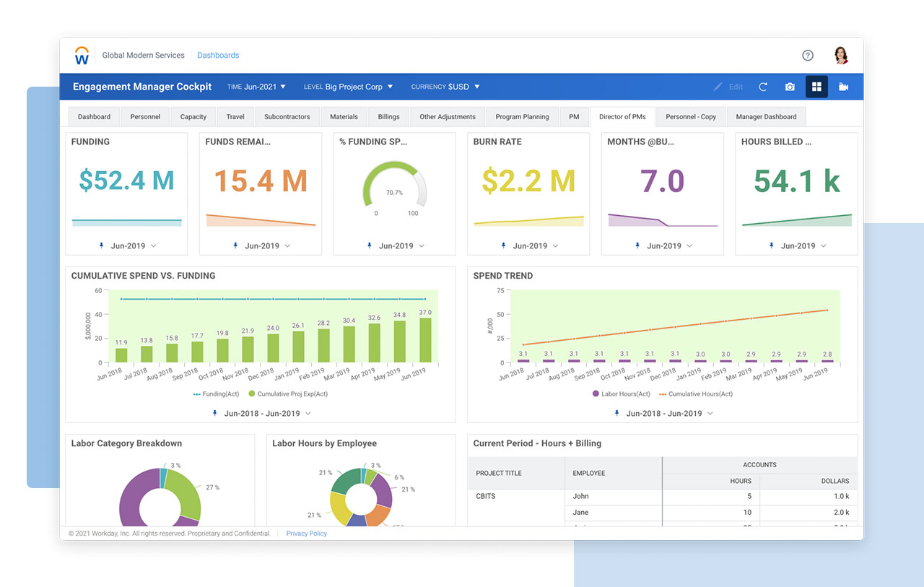Click the Dashboards breadcrumb link
Screen dimensions: 924x587
[x=218, y=56]
